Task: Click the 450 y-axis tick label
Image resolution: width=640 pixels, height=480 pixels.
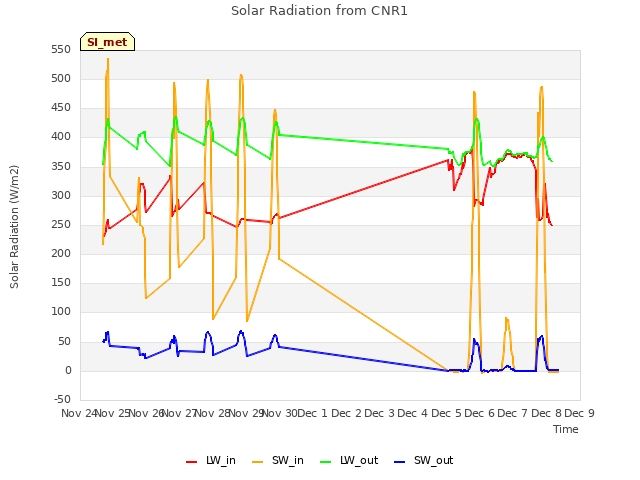Action: point(61,108)
